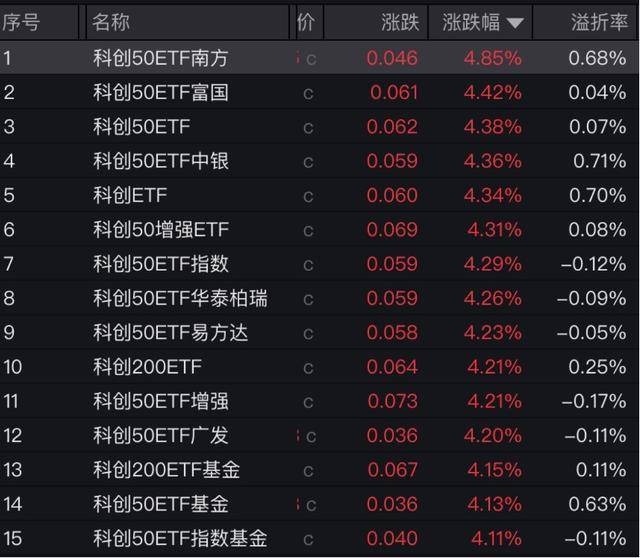This screenshot has height=558, width=640.
Task: Click the 名称 column header
Action: [111, 22]
